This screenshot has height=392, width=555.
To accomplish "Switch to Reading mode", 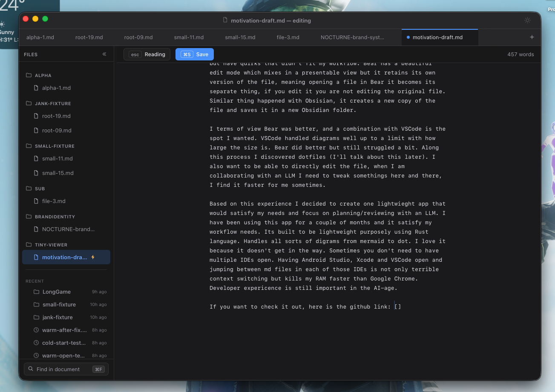I will [147, 54].
